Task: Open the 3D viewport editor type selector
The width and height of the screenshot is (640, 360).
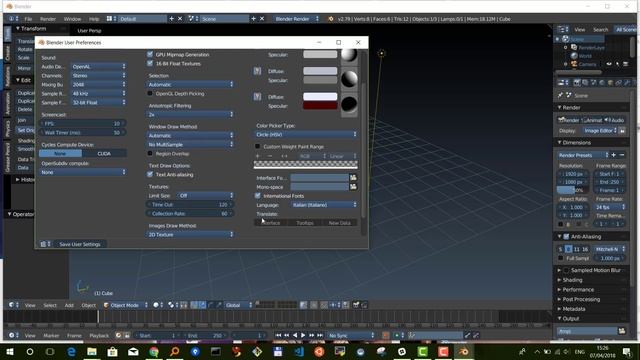Action: [x=13, y=305]
